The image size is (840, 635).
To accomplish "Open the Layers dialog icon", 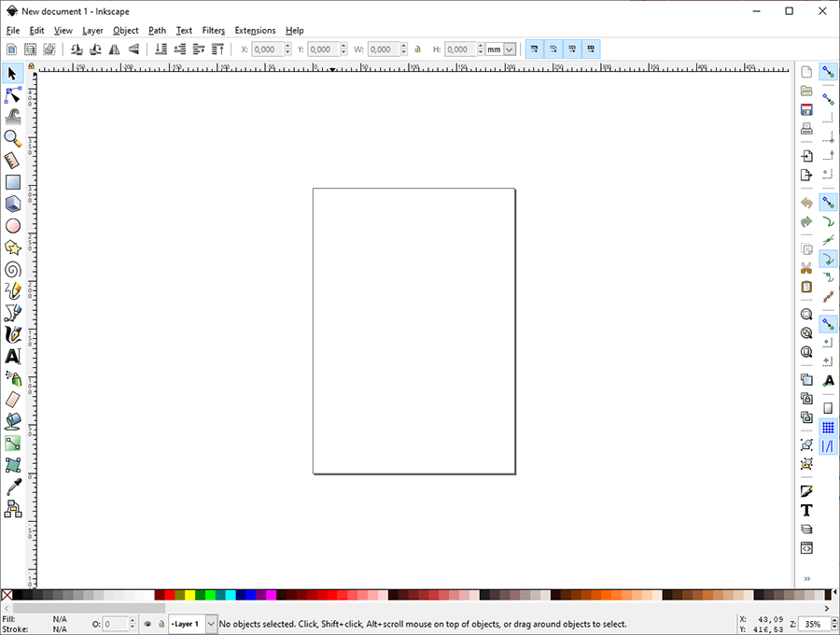I will 806,529.
